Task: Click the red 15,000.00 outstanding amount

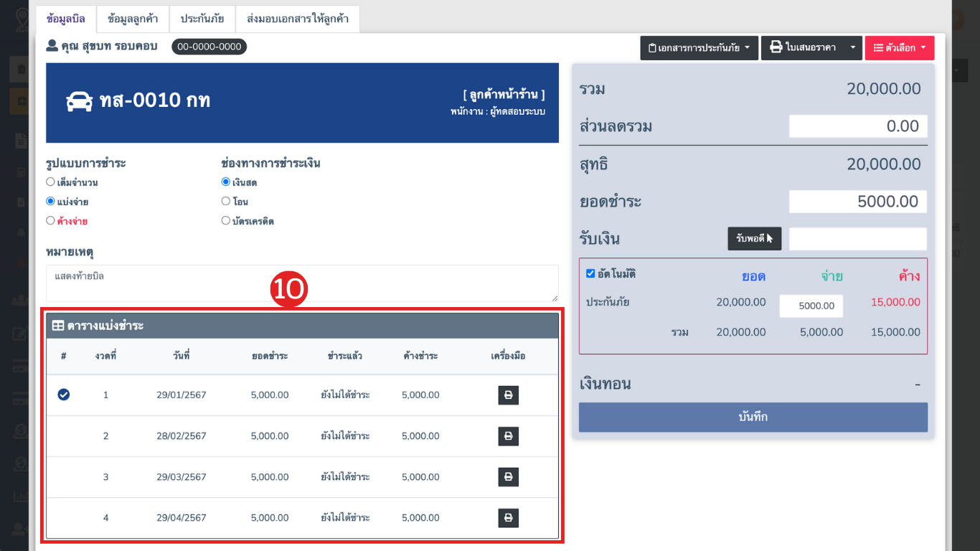Action: [895, 302]
